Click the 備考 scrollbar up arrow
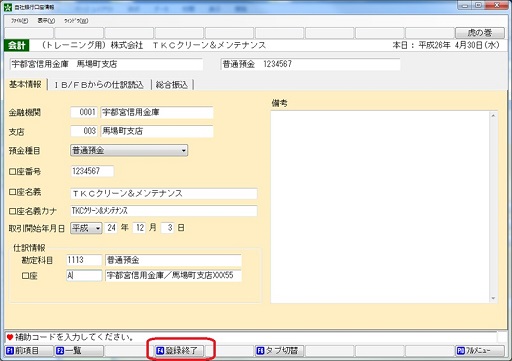 493,116
